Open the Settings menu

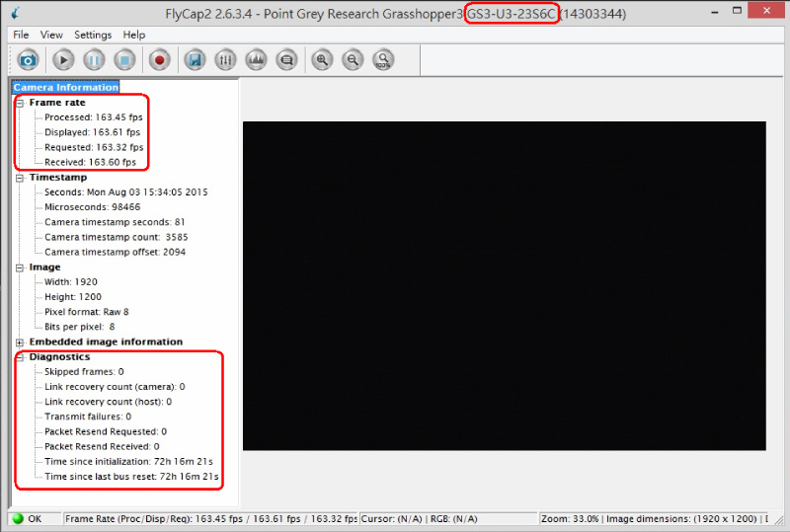point(93,35)
